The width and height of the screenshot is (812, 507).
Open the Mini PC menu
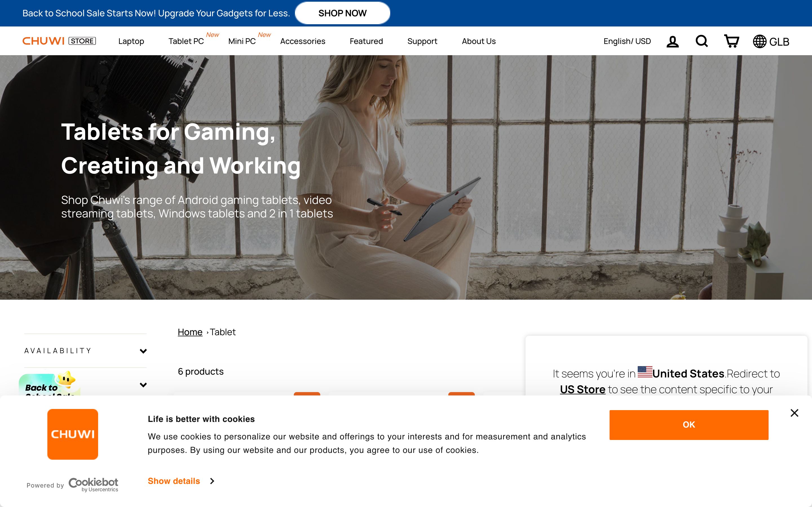(x=242, y=41)
